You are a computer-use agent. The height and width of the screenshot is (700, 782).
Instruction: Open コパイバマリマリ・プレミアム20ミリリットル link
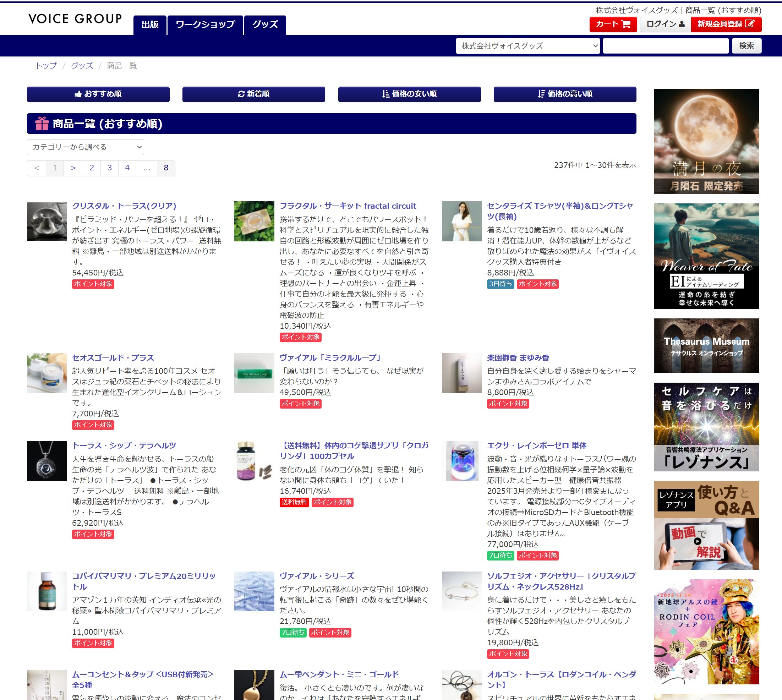click(144, 581)
